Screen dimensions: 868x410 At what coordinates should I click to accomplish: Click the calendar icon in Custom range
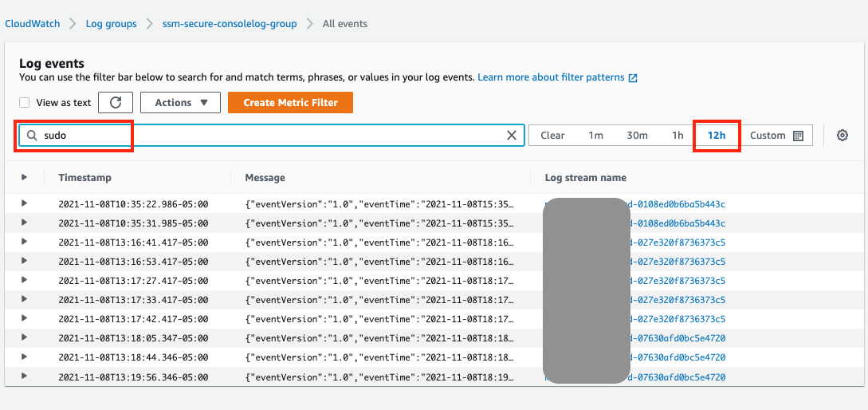click(798, 136)
